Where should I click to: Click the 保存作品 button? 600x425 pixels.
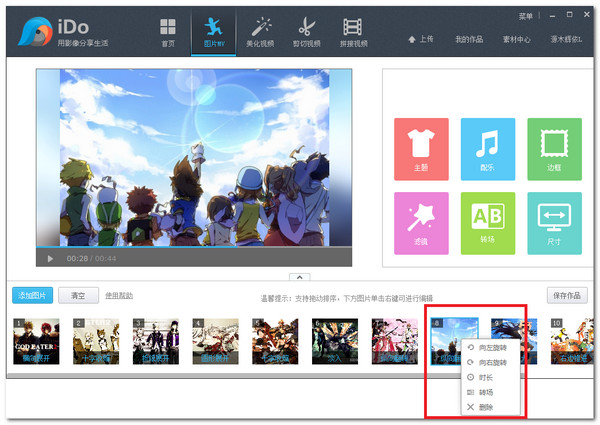coord(567,295)
